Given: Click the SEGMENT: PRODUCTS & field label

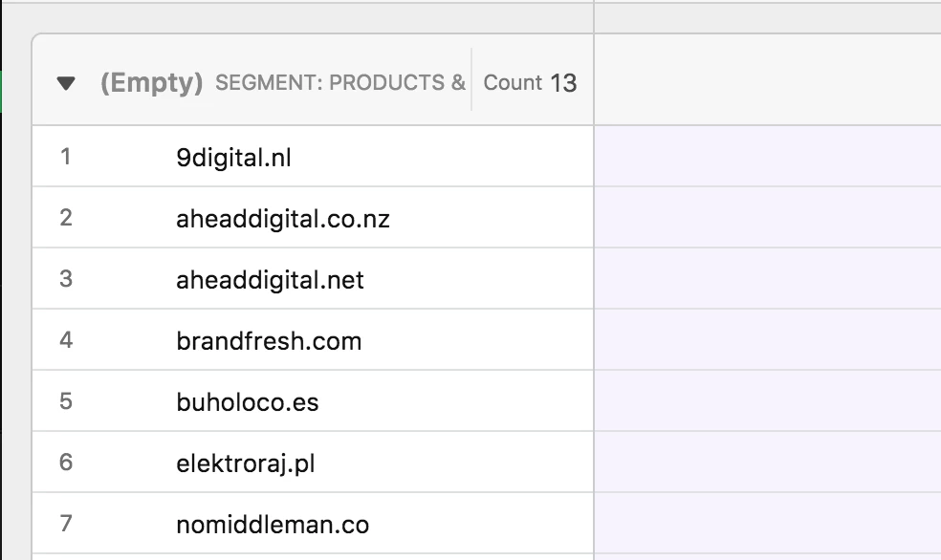Looking at the screenshot, I should point(339,83).
